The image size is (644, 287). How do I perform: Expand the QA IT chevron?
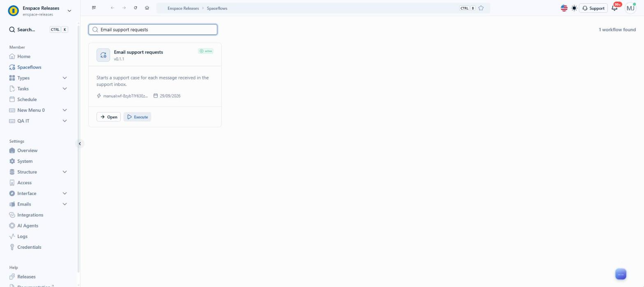(64, 120)
